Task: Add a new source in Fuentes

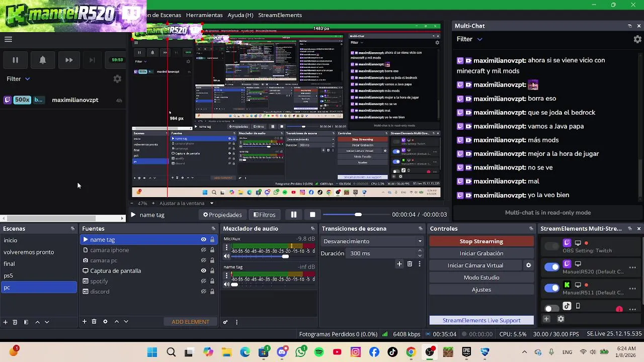Action: (x=85, y=322)
